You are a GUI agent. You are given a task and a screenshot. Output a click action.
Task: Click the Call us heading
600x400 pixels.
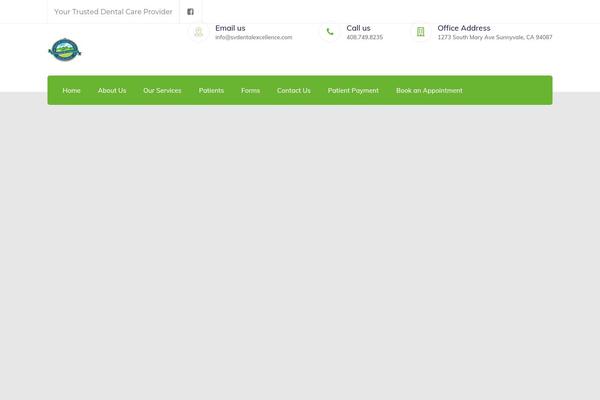coord(358,28)
